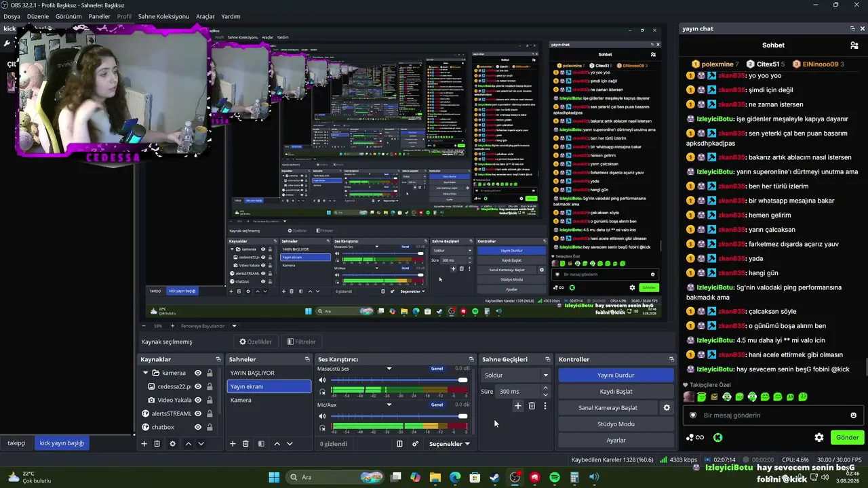868x488 pixels.
Task: Open emoji picker in chat message box
Action: pos(853,415)
